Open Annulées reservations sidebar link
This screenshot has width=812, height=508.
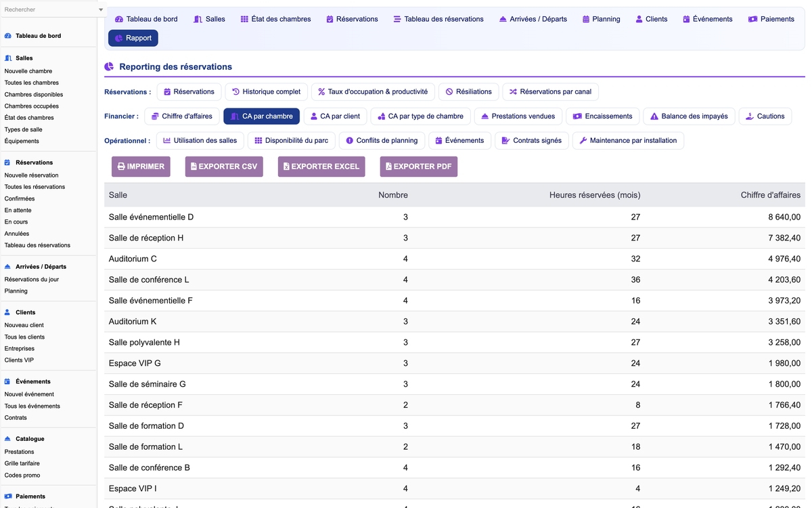(17, 234)
